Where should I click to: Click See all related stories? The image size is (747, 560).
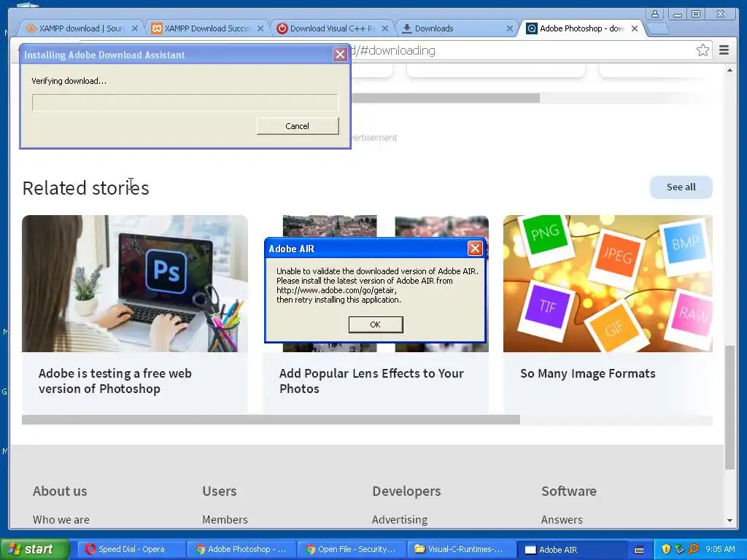pyautogui.click(x=681, y=187)
